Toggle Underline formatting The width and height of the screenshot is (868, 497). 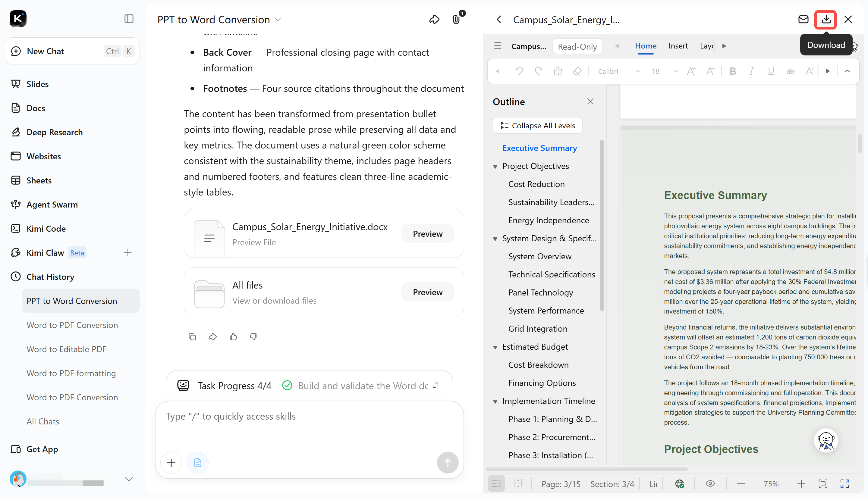click(771, 71)
